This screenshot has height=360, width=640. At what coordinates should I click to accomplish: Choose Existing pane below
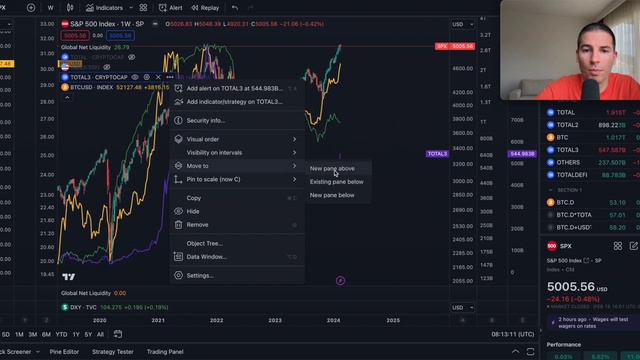click(x=338, y=182)
